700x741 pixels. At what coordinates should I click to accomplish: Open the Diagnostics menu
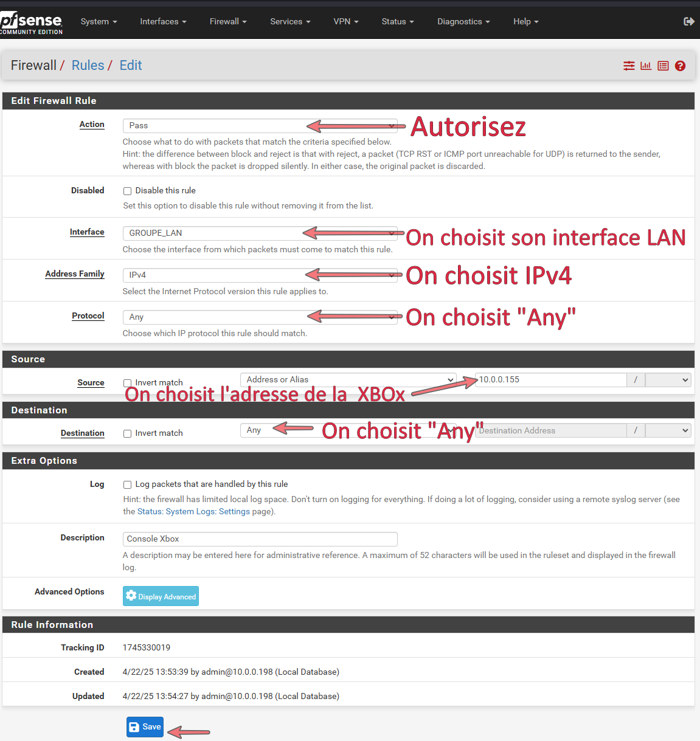click(463, 21)
